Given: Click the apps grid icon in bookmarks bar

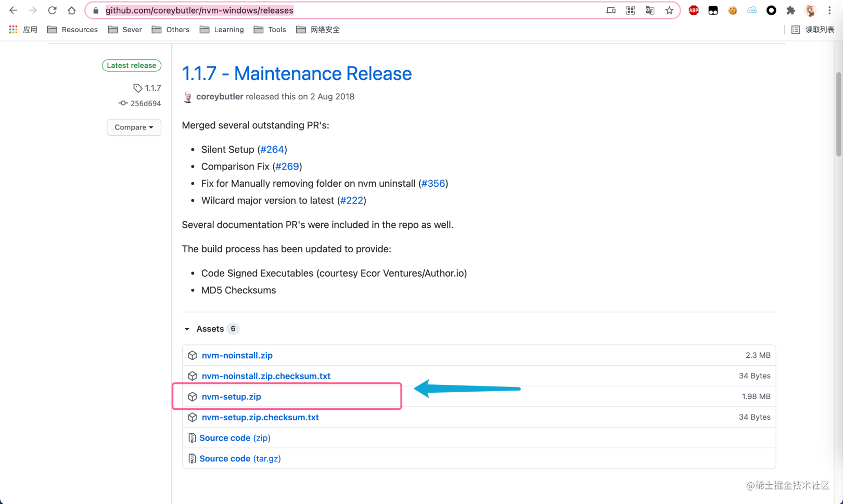Looking at the screenshot, I should click(x=14, y=30).
